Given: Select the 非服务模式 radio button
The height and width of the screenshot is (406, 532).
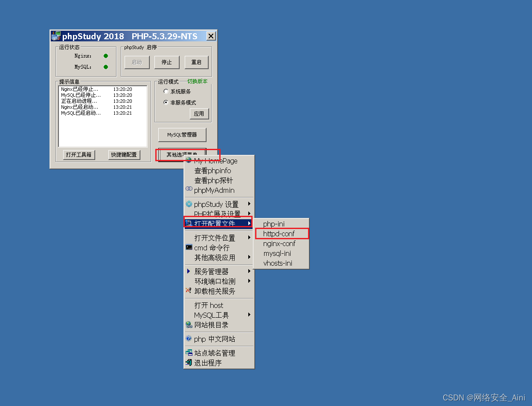Looking at the screenshot, I should (166, 102).
